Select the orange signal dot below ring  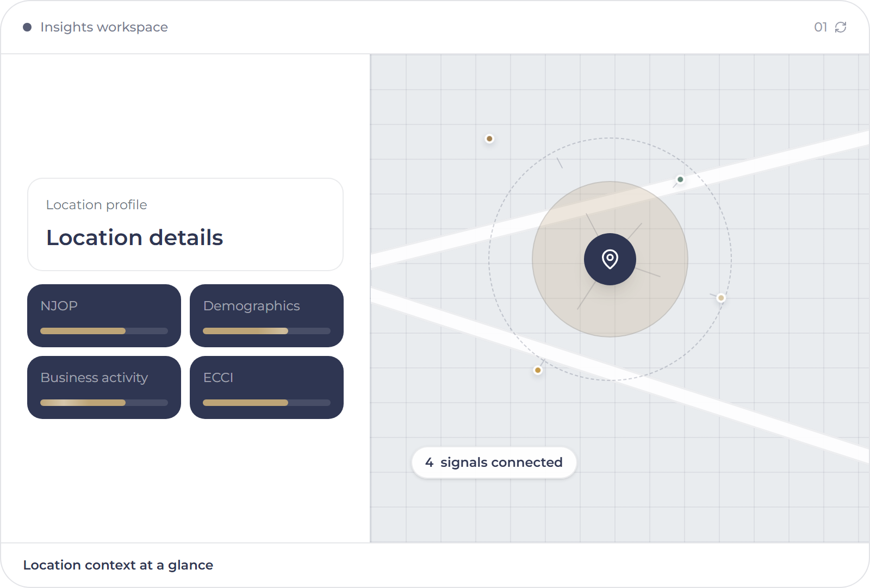(538, 370)
